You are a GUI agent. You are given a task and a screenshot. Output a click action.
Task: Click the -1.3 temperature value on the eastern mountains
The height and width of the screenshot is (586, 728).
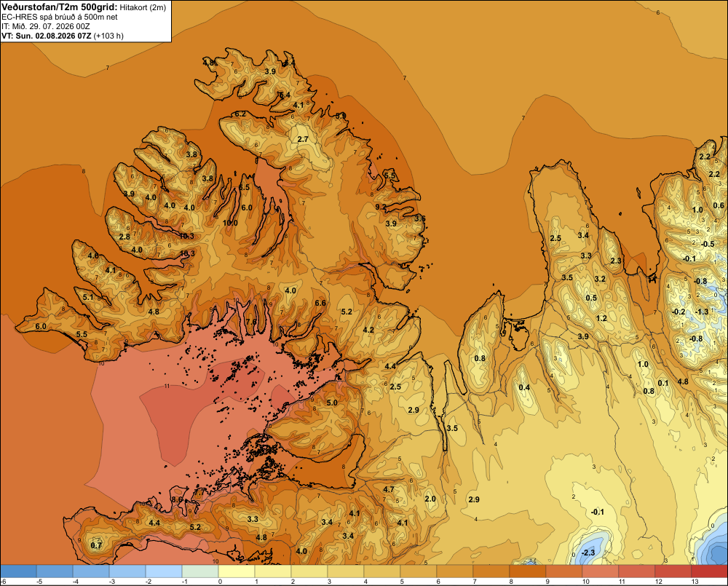pyautogui.click(x=702, y=312)
